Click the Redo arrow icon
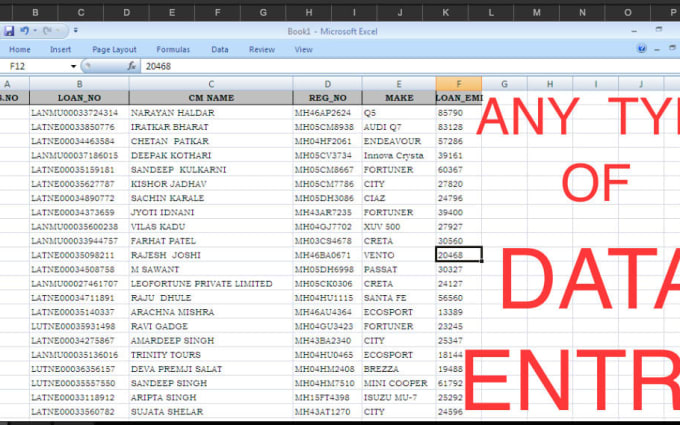The height and width of the screenshot is (425, 680). point(48,31)
